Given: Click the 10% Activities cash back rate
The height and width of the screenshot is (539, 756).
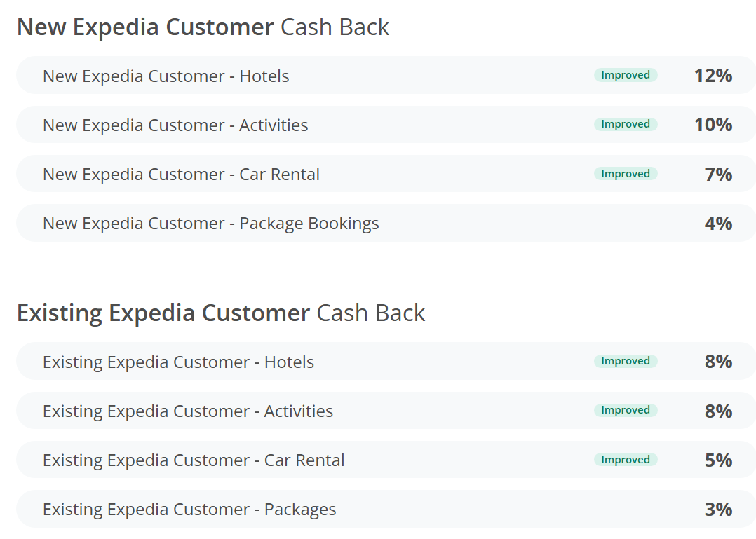Looking at the screenshot, I should coord(713,125).
